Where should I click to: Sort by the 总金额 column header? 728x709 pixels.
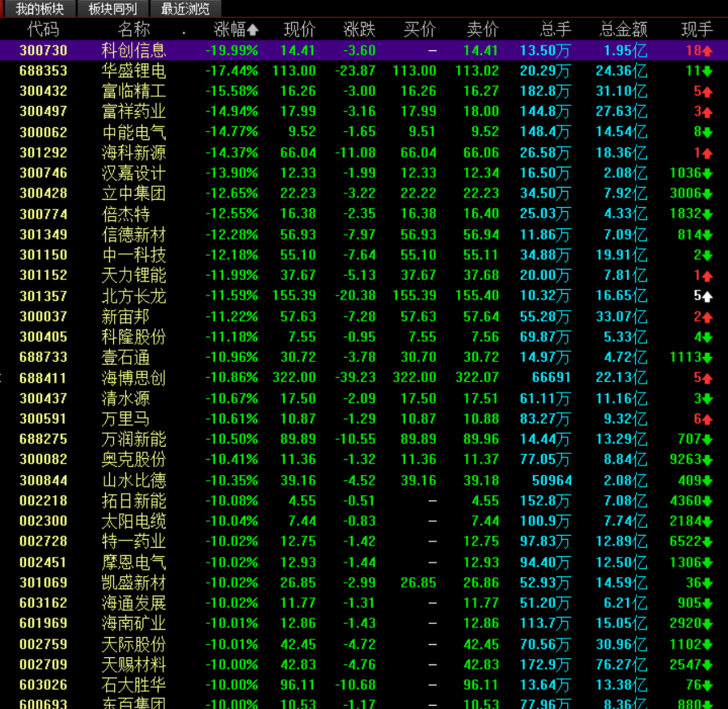(623, 29)
